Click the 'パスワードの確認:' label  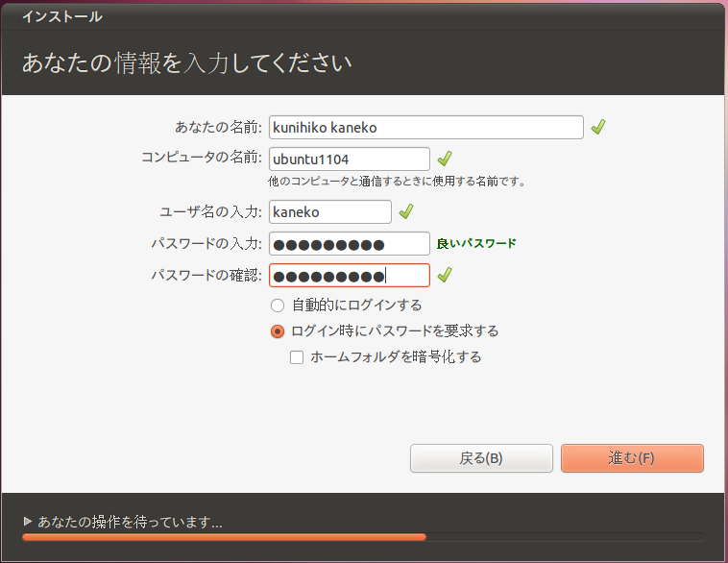(x=206, y=275)
